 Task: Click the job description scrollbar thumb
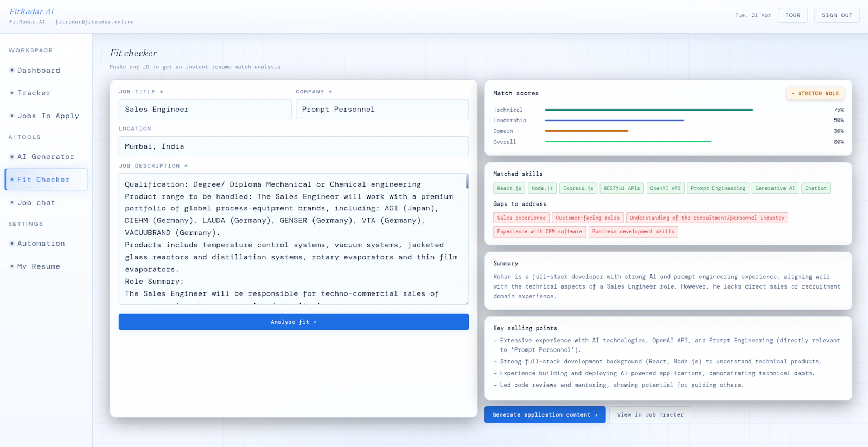point(467,181)
